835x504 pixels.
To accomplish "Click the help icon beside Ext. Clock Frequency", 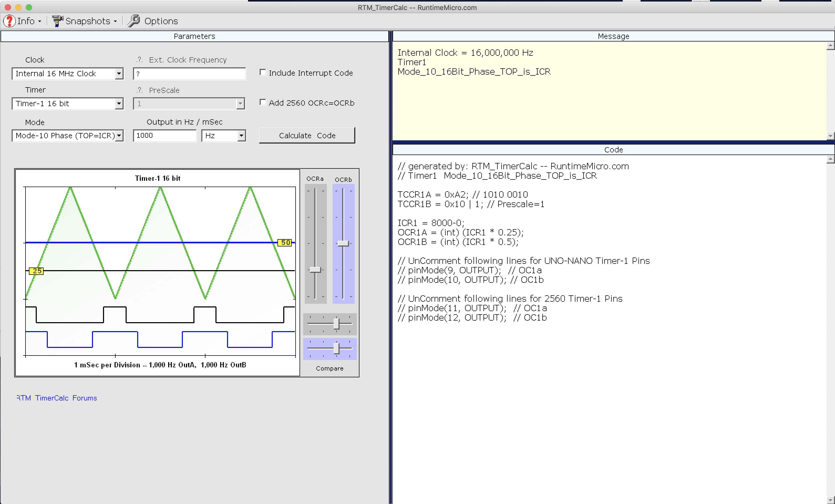I will (x=139, y=60).
